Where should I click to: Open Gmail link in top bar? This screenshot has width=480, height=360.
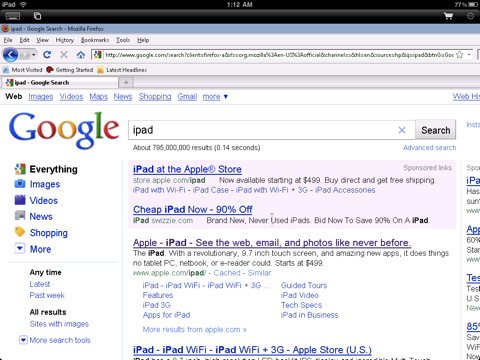point(187,97)
